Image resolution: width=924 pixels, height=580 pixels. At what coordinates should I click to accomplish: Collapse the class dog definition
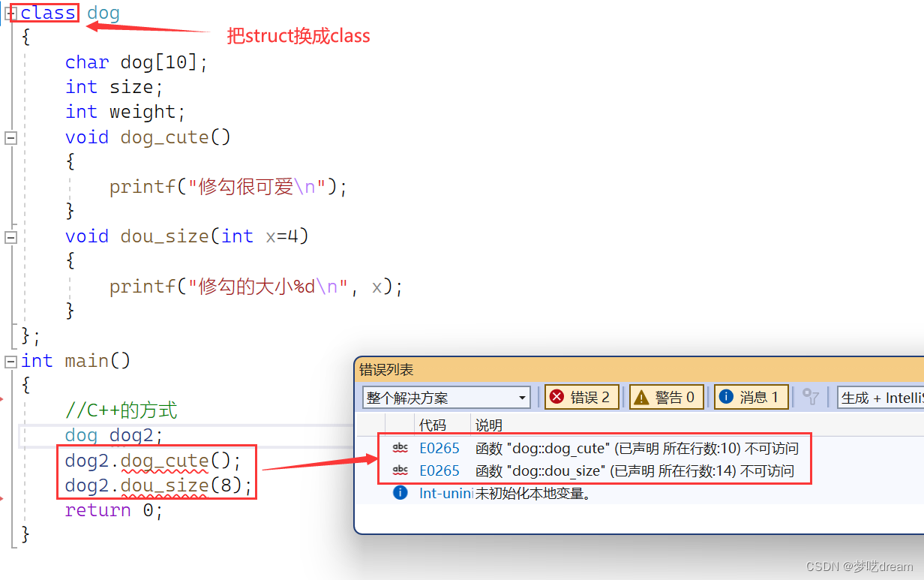[10, 13]
